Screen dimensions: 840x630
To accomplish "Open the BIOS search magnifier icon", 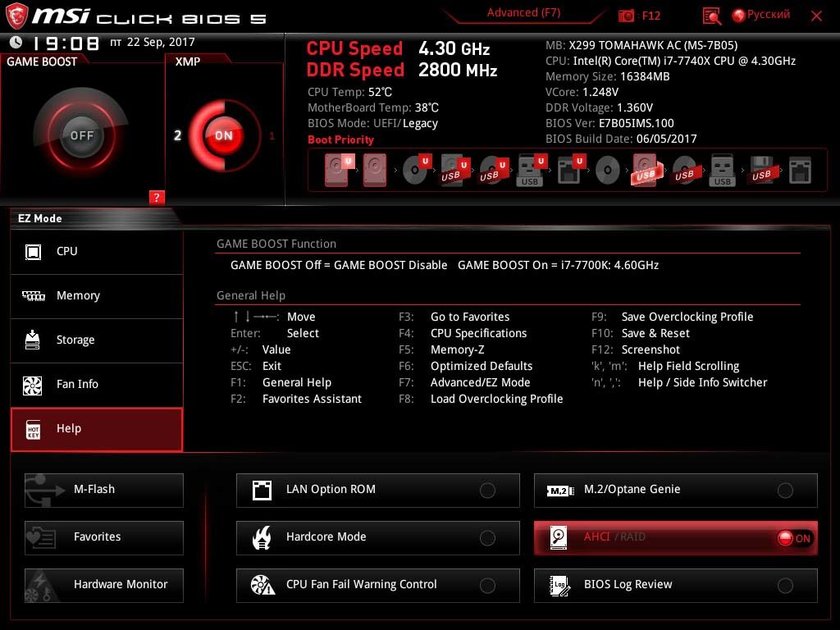I will click(711, 16).
